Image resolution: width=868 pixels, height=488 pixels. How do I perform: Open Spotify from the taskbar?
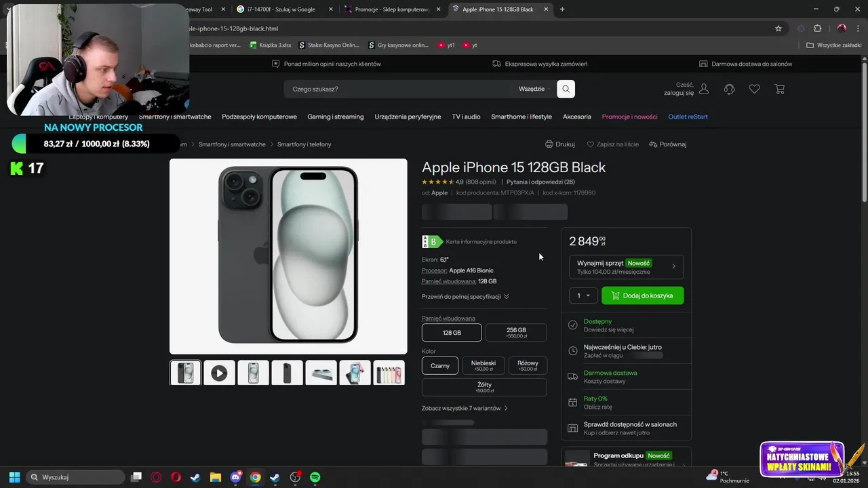(x=315, y=477)
